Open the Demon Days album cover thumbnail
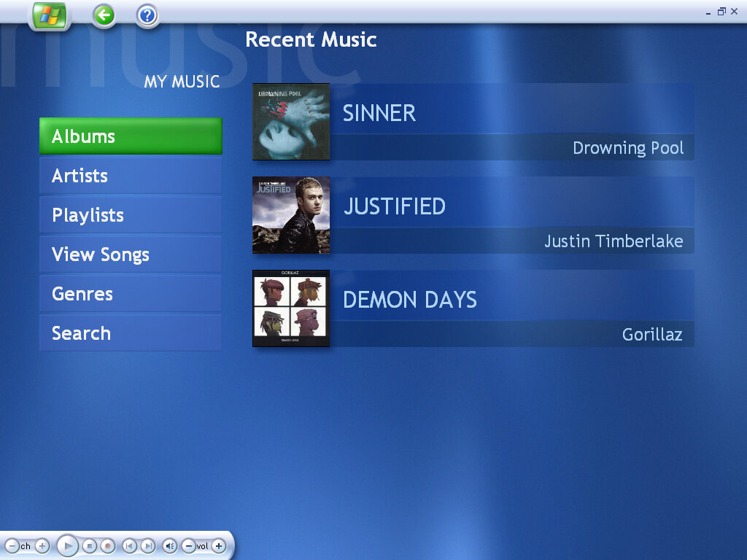 [291, 308]
